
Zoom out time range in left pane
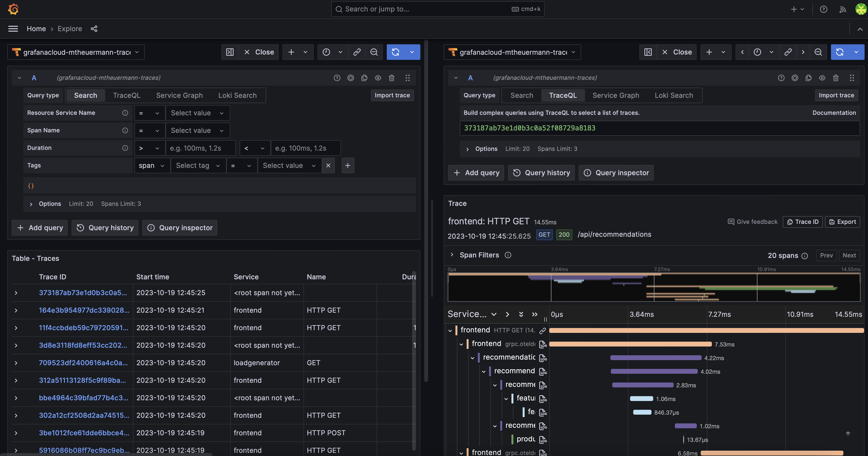coord(374,52)
